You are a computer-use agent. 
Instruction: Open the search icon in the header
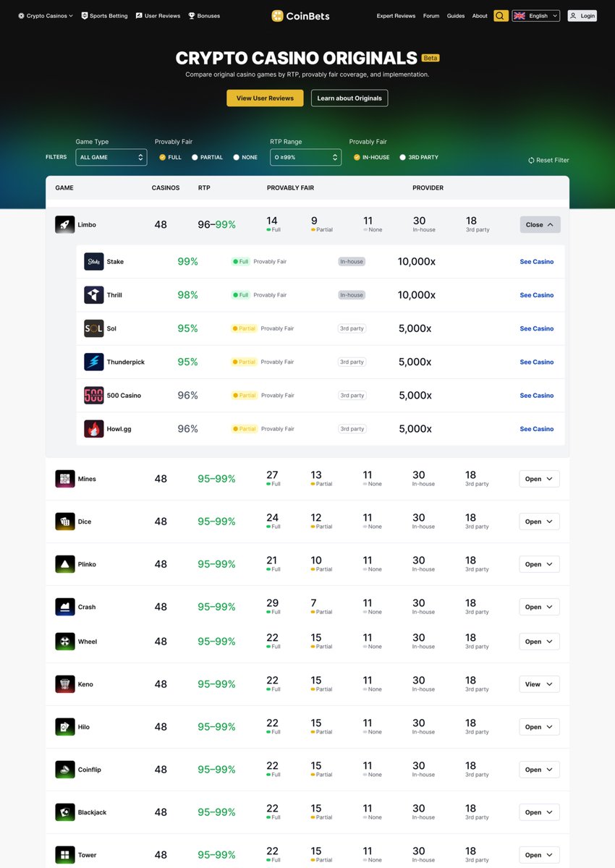(501, 14)
